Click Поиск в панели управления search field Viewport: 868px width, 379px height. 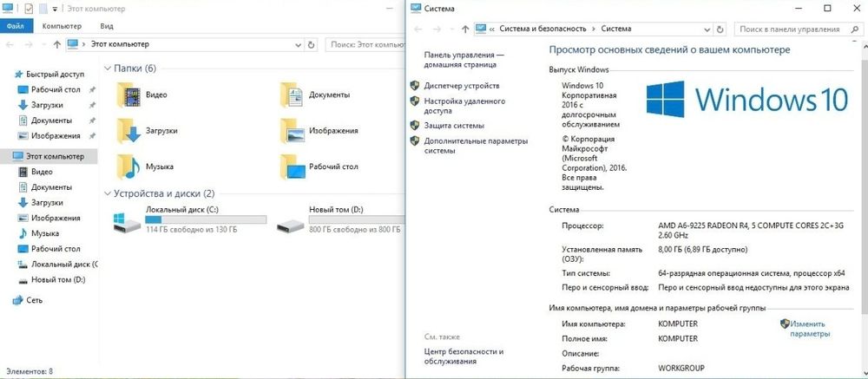click(797, 29)
